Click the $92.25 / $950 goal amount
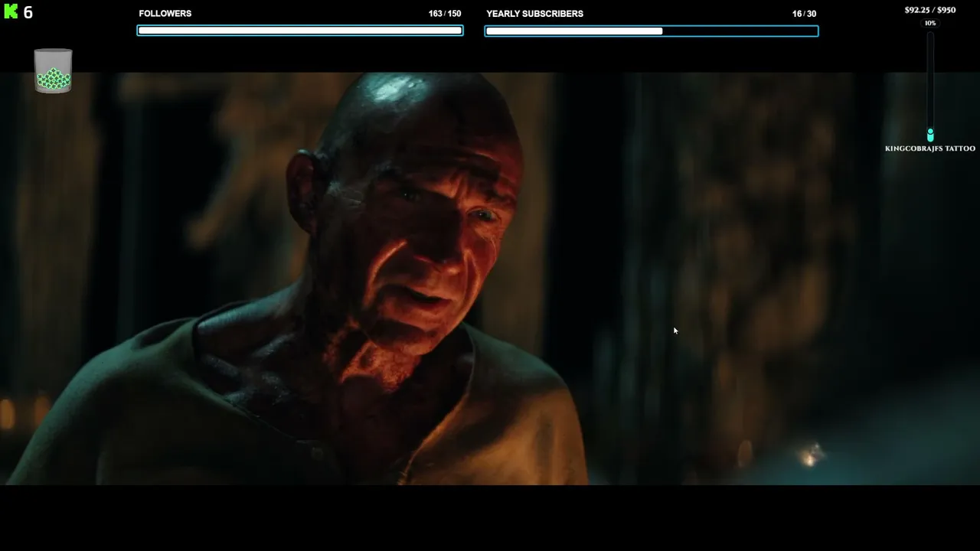This screenshot has height=551, width=980. [930, 10]
